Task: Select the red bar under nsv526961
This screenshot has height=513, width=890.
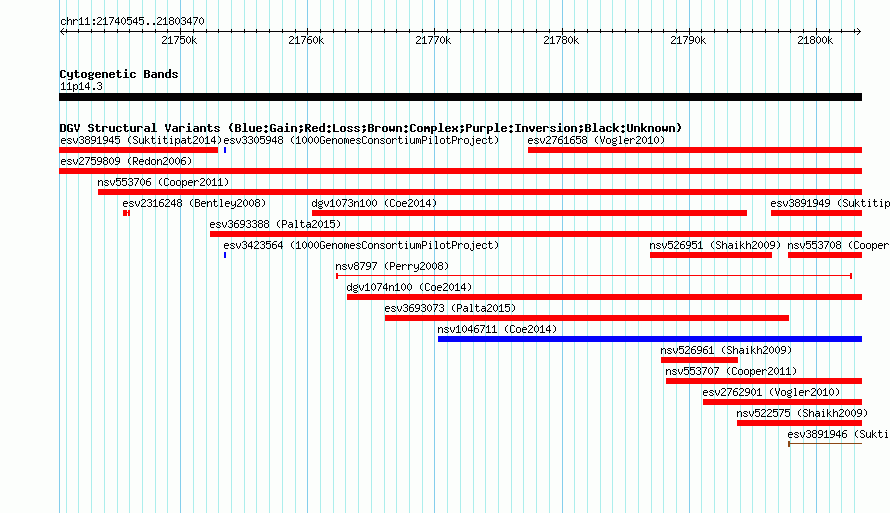Action: click(699, 360)
